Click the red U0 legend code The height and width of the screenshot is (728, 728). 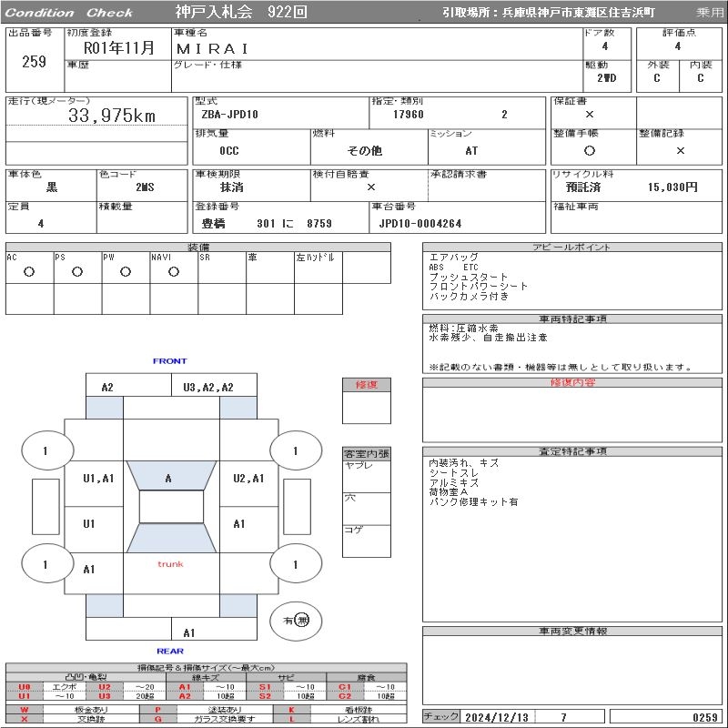coord(25,687)
